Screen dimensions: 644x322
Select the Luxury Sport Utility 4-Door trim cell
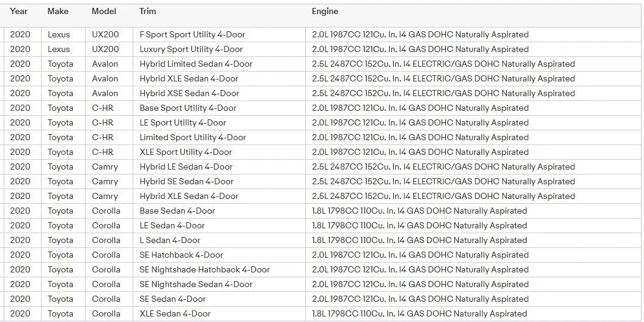pyautogui.click(x=191, y=50)
